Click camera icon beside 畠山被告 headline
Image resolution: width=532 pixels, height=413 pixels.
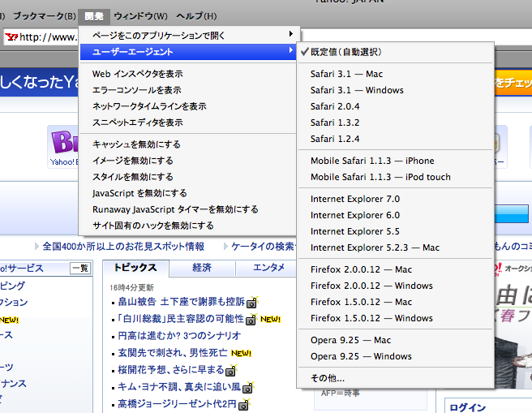[252, 302]
